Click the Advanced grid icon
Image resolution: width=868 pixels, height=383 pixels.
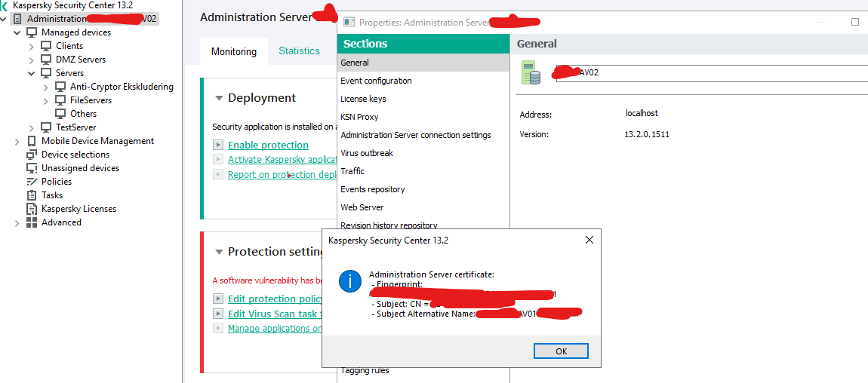[x=32, y=222]
